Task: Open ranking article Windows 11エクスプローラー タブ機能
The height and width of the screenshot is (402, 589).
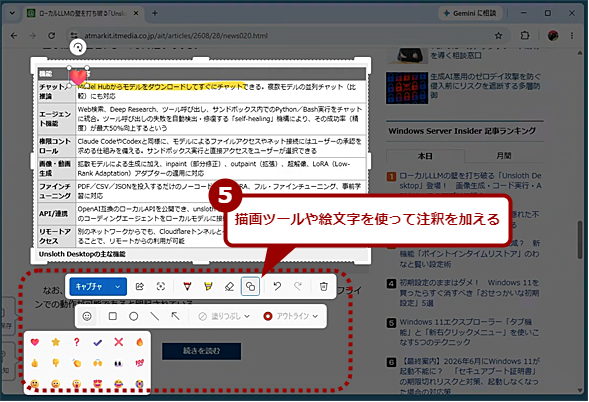Action: [469, 332]
